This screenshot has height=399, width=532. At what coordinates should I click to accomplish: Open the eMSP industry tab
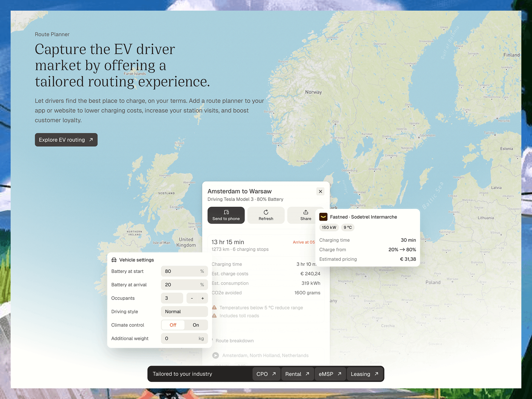[330, 374]
